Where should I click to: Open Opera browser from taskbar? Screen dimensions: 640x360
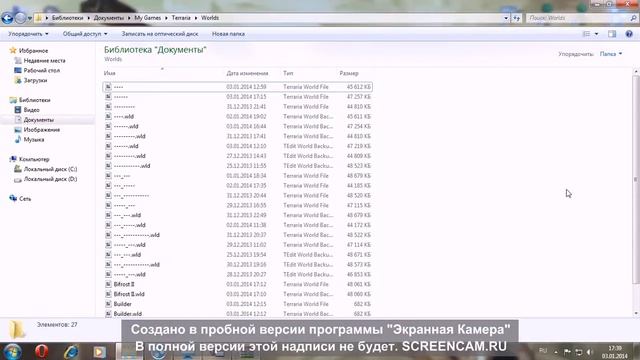pos(42,351)
